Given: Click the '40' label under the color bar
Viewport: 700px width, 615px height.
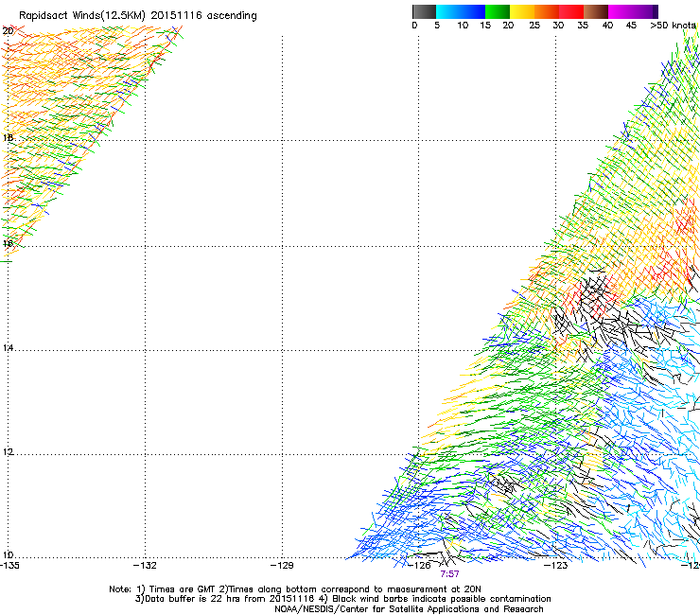Looking at the screenshot, I should click(607, 26).
